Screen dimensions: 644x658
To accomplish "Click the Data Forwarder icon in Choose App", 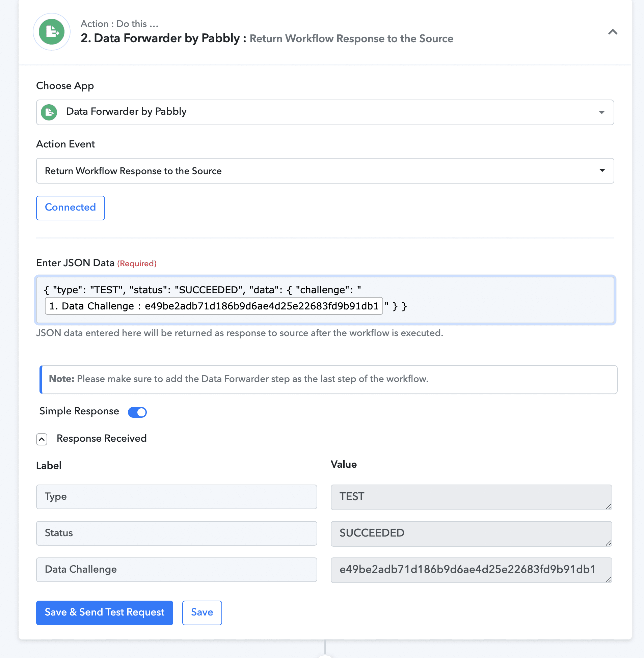I will [x=49, y=112].
